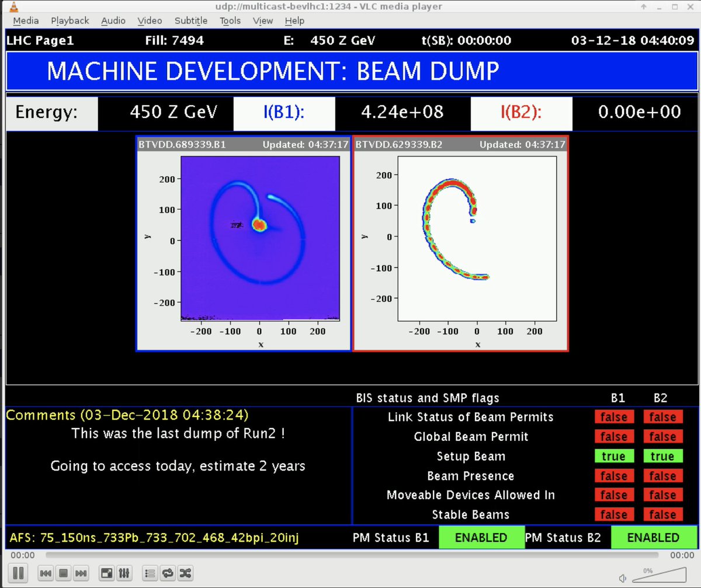The width and height of the screenshot is (701, 588).
Task: Click the Comments date header
Action: point(127,416)
